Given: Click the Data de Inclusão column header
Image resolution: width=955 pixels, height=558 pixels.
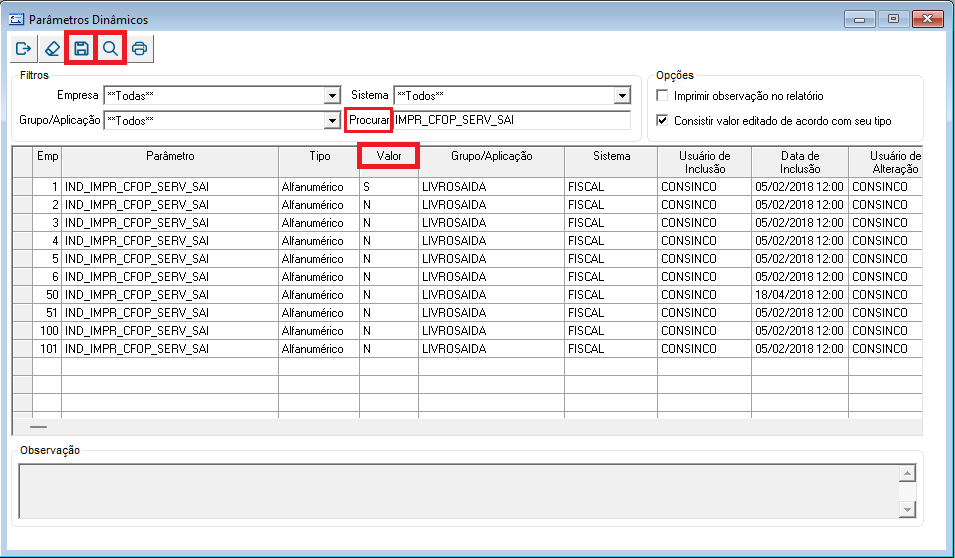Looking at the screenshot, I should coord(800,162).
